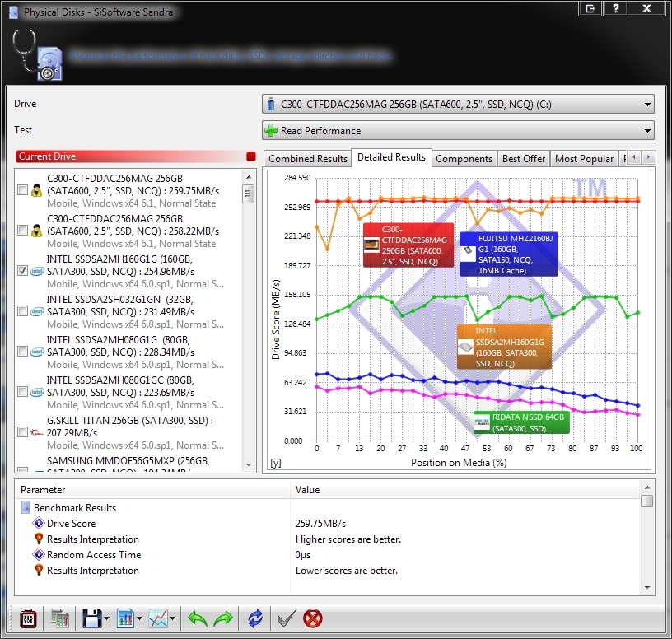Click lightbulb icon beside 'Higher scores are better'
Image resolution: width=672 pixels, height=639 pixels.
pos(39,539)
